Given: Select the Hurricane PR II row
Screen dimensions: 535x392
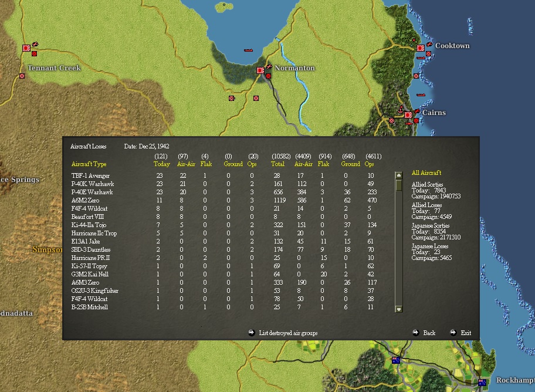Looking at the screenshot, I should pos(225,258).
